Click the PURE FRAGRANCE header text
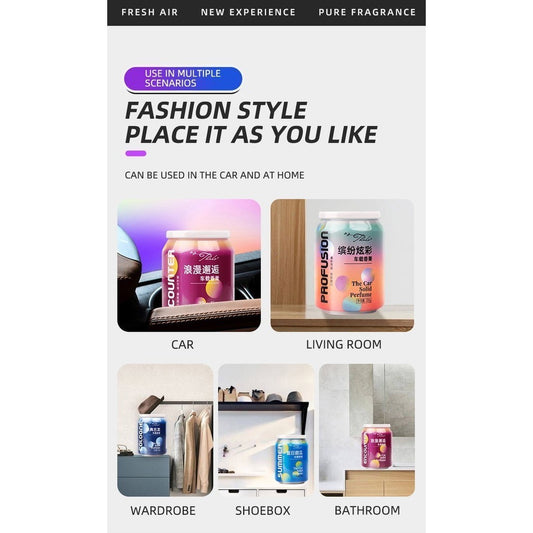The height and width of the screenshot is (533, 533). tap(367, 12)
